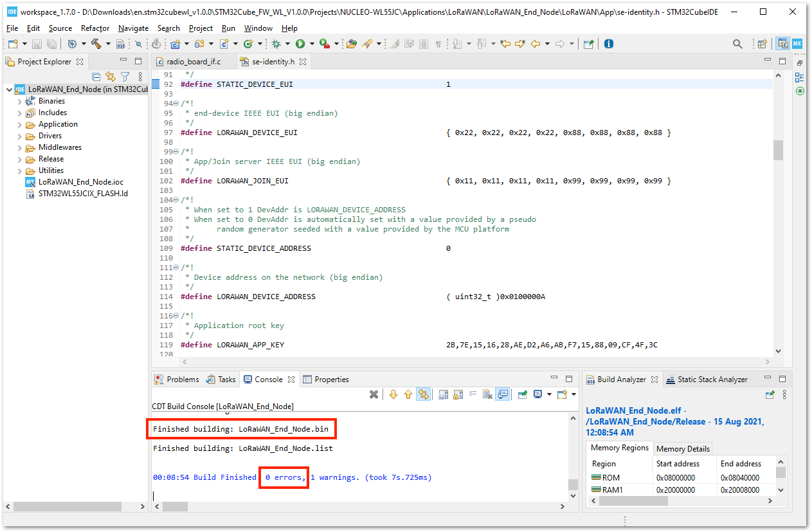This screenshot has width=812, height=532.
Task: Open the Properties view tab
Action: (x=326, y=380)
